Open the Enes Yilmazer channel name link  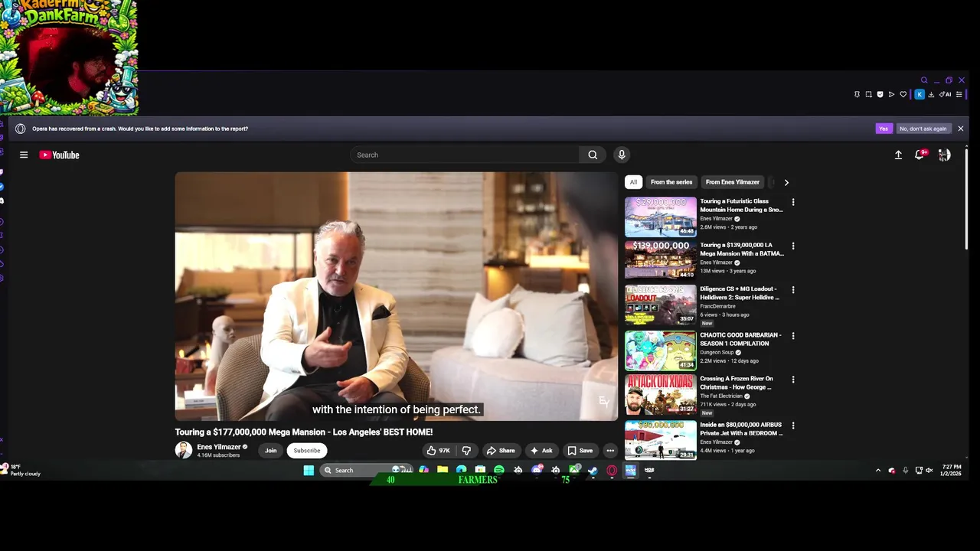click(219, 447)
